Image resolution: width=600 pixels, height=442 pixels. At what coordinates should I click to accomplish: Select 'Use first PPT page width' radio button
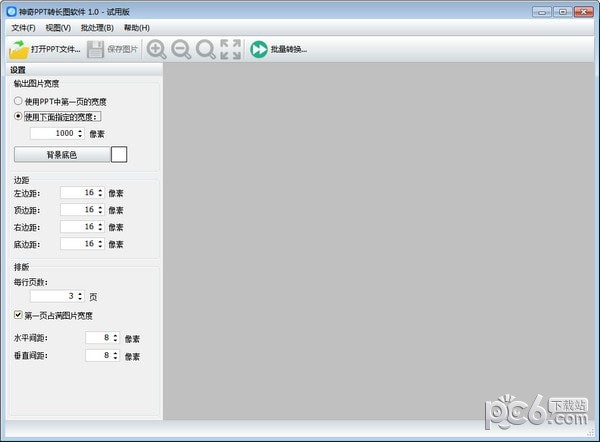coord(19,101)
